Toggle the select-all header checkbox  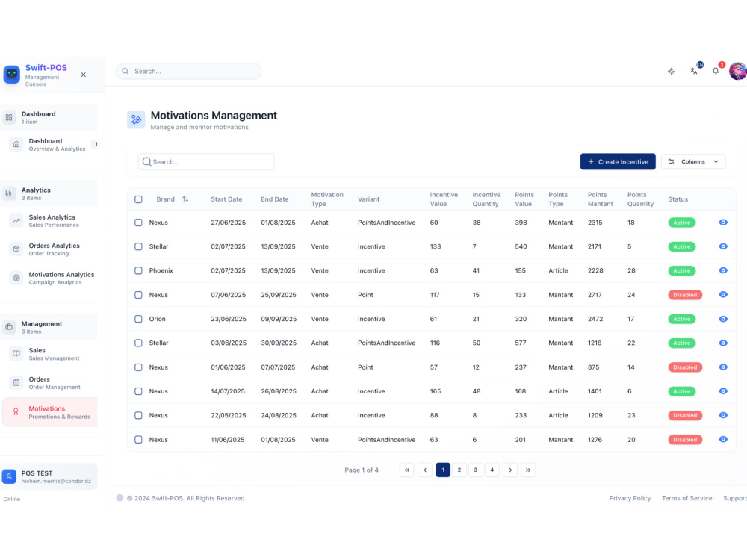coord(138,199)
